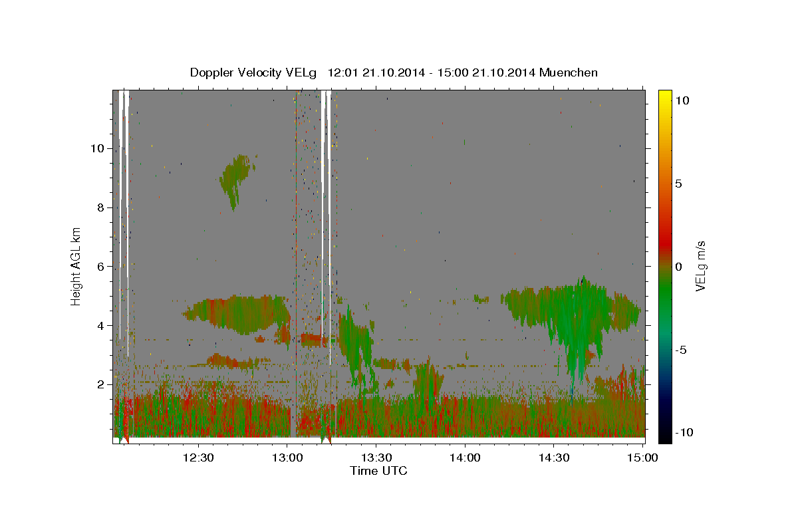This screenshot has height=532, width=798.
Task: Click the colorbar tick value '-10'
Action: pyautogui.click(x=684, y=432)
